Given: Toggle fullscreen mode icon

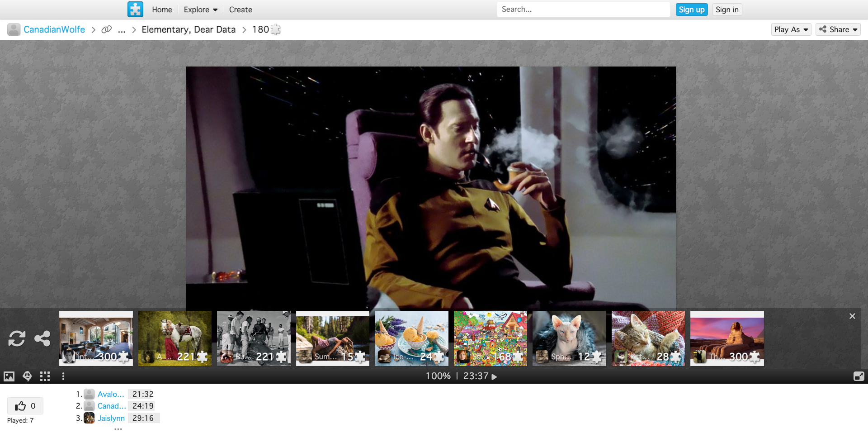Looking at the screenshot, I should [x=859, y=376].
